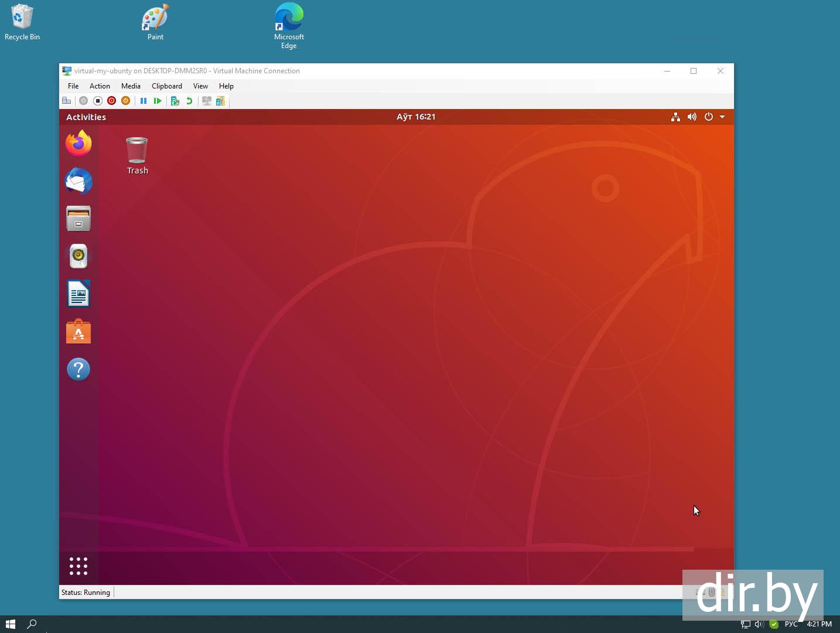
Task: Create a checkpoint of the VM
Action: 175,101
